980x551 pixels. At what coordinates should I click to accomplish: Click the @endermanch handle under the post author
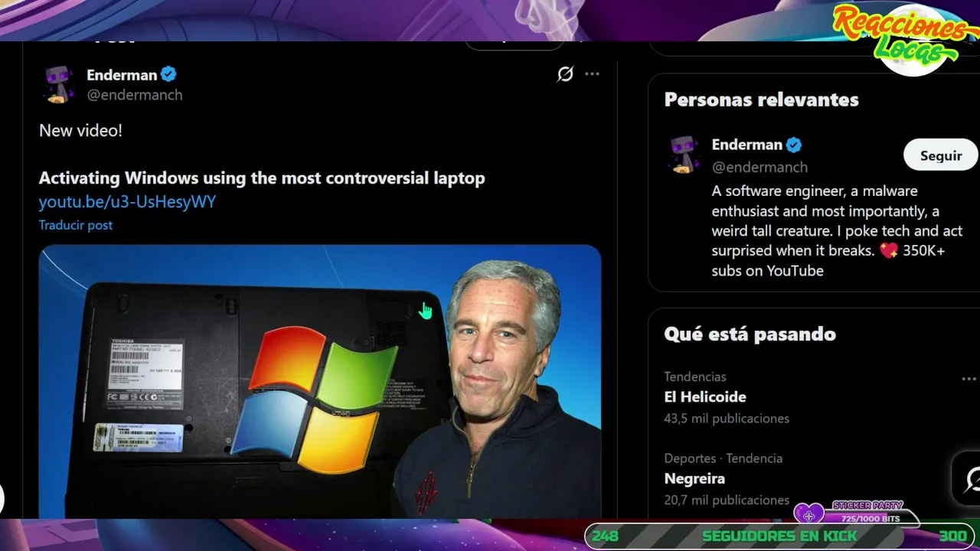pyautogui.click(x=134, y=95)
